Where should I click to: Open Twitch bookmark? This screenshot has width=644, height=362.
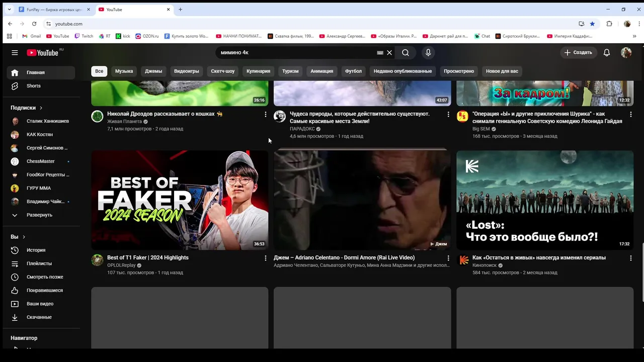(x=84, y=36)
